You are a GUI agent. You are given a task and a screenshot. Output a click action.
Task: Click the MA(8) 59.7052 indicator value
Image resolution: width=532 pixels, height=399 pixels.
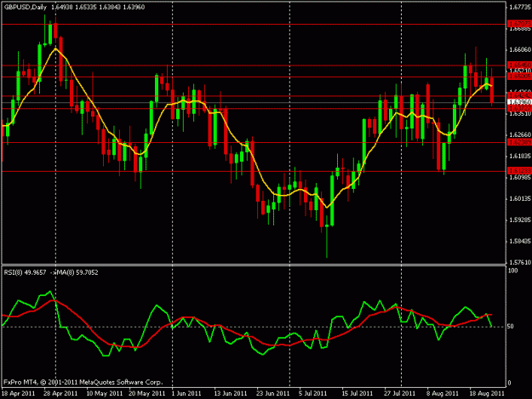[77, 272]
